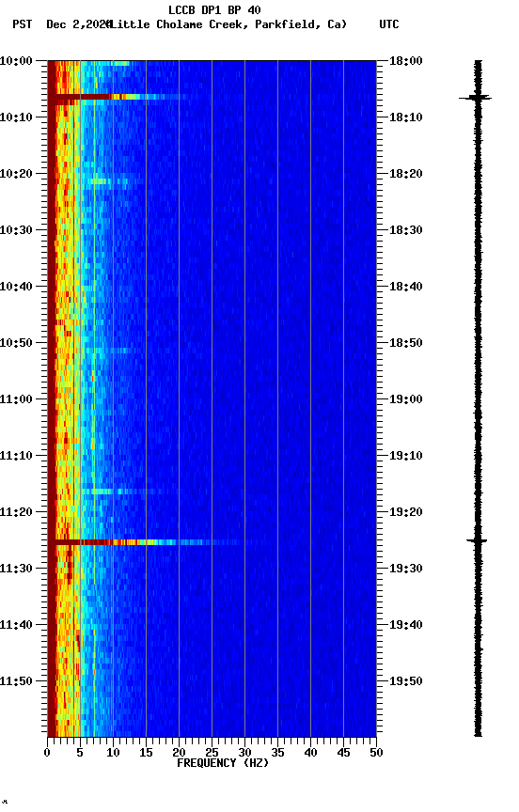Select the 19:20 UTC time label

click(x=406, y=512)
